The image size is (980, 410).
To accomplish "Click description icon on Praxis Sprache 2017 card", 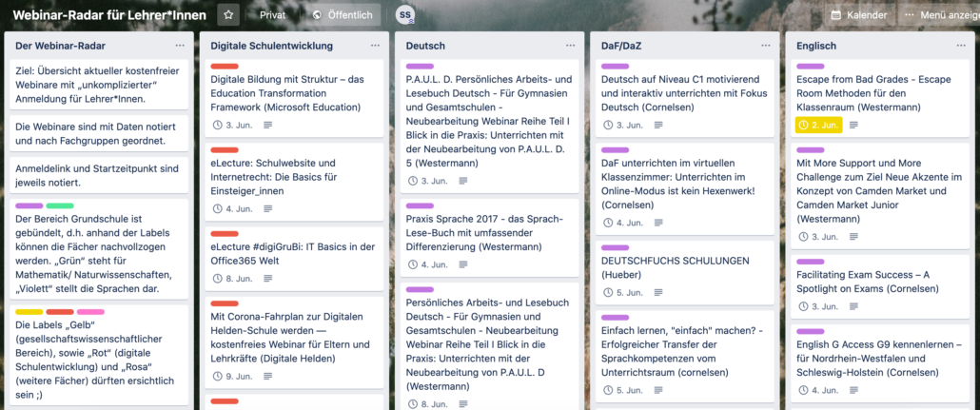I will pyautogui.click(x=463, y=265).
